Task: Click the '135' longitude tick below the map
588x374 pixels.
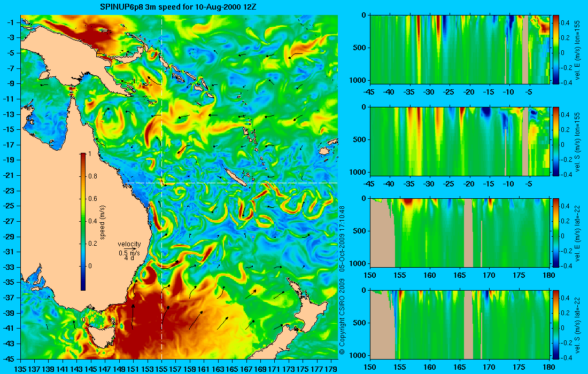Action: pos(20,369)
